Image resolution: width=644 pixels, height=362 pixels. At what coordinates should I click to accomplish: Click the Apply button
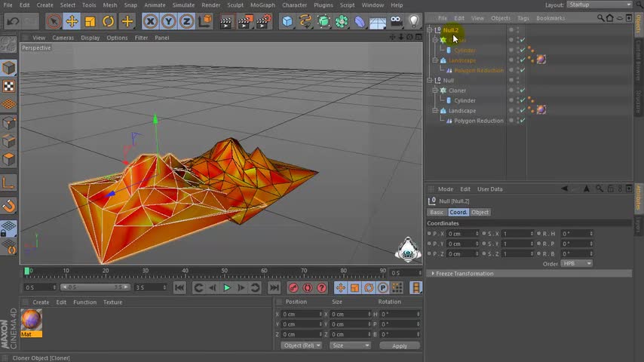coord(399,345)
